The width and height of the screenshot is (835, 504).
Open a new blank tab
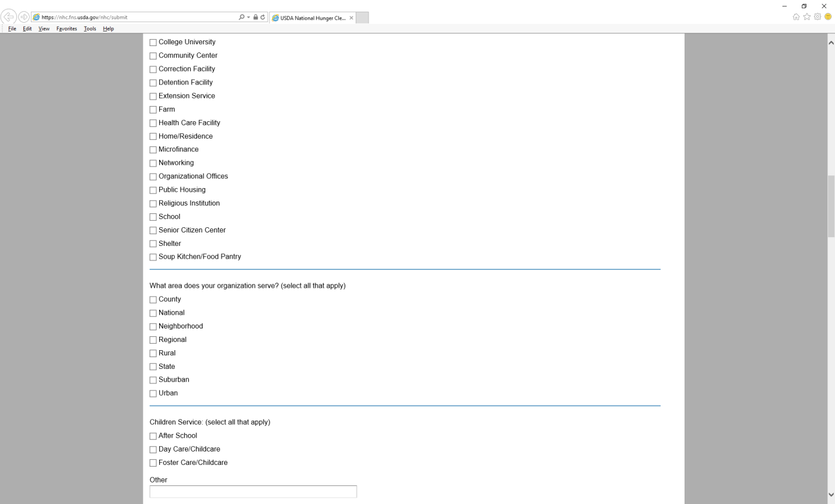[x=362, y=18]
